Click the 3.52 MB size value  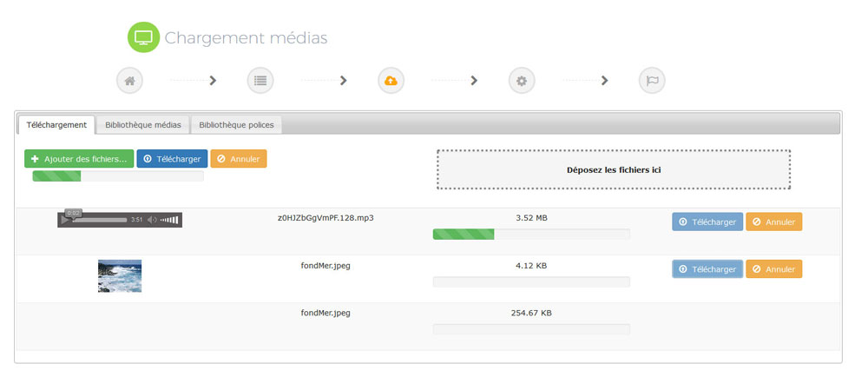(x=531, y=217)
